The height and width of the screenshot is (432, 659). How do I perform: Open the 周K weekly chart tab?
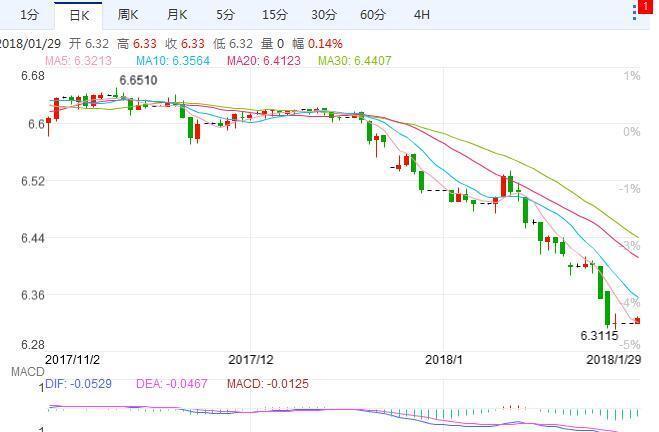[128, 15]
